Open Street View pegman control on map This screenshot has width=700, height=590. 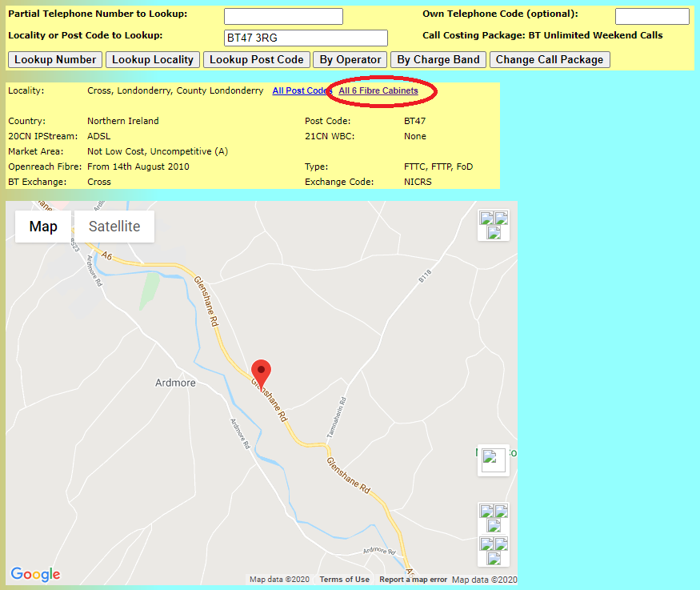pos(494,460)
